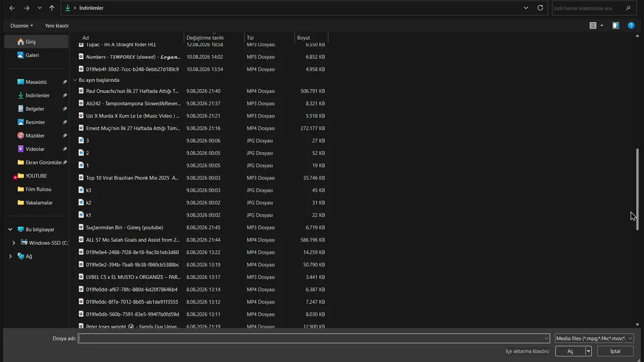The height and width of the screenshot is (362, 644).
Task: Select Ati242 Tampontampona MP3 file icon
Action: pyautogui.click(x=81, y=104)
